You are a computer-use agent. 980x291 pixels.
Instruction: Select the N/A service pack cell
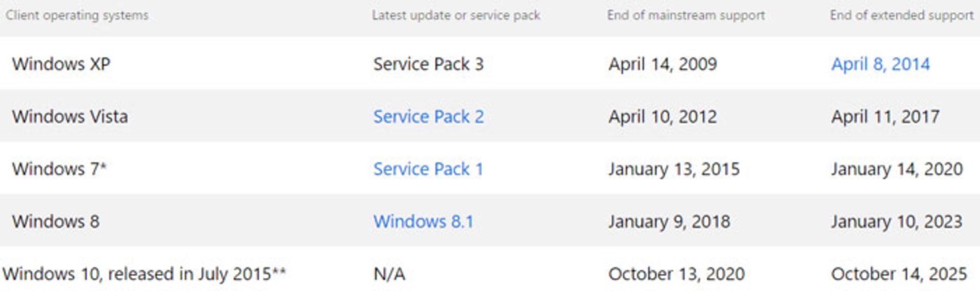tap(389, 274)
